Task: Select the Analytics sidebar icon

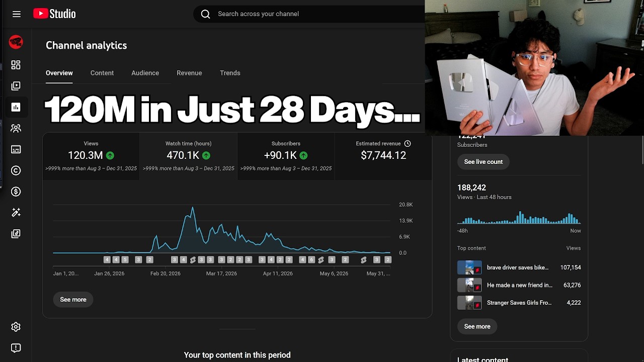Action: coord(16,107)
